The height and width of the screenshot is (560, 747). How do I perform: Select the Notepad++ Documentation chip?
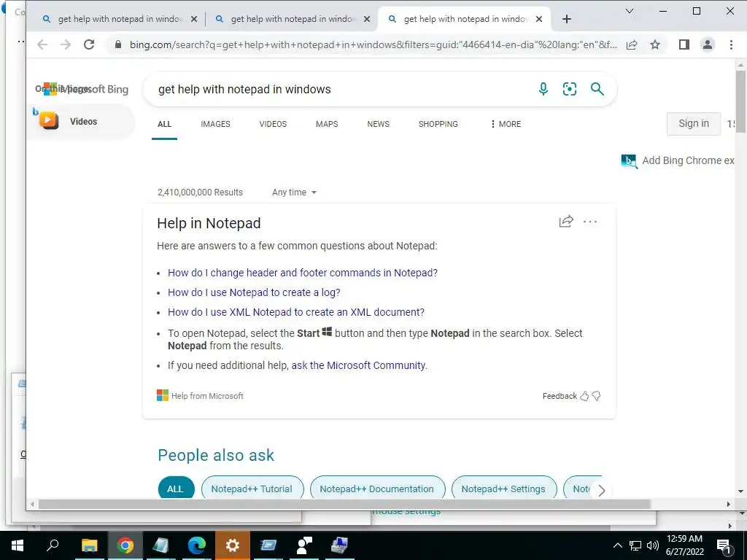tap(377, 489)
